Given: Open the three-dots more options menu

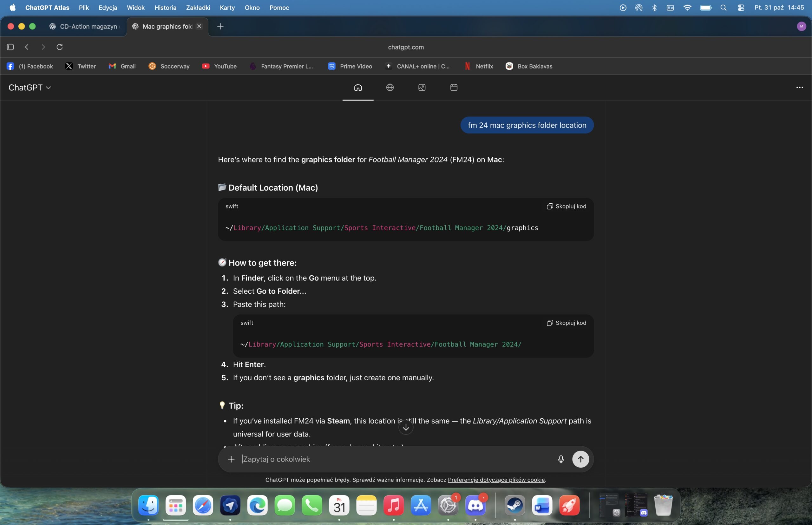Looking at the screenshot, I should [799, 88].
